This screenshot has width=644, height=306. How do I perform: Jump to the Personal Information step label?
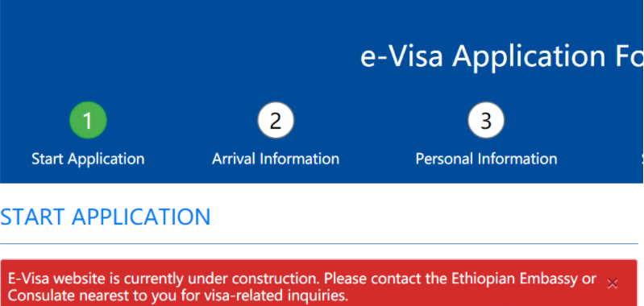click(x=486, y=159)
